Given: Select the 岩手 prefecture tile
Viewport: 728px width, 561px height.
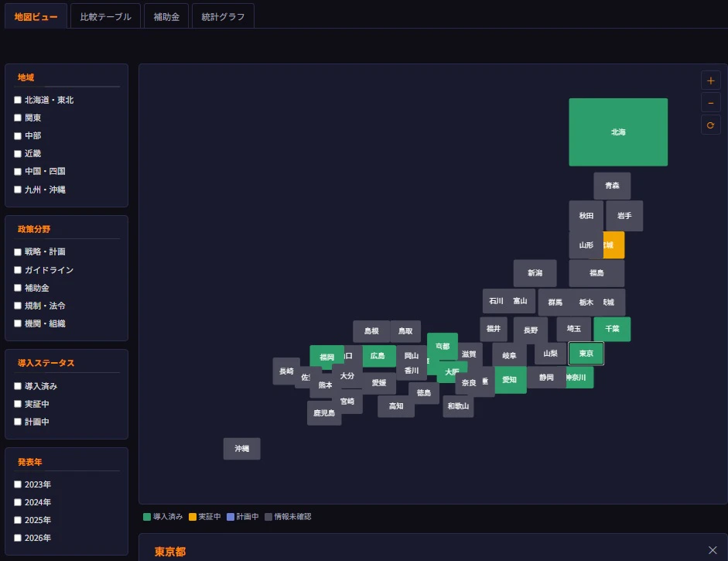Looking at the screenshot, I should pos(624,215).
